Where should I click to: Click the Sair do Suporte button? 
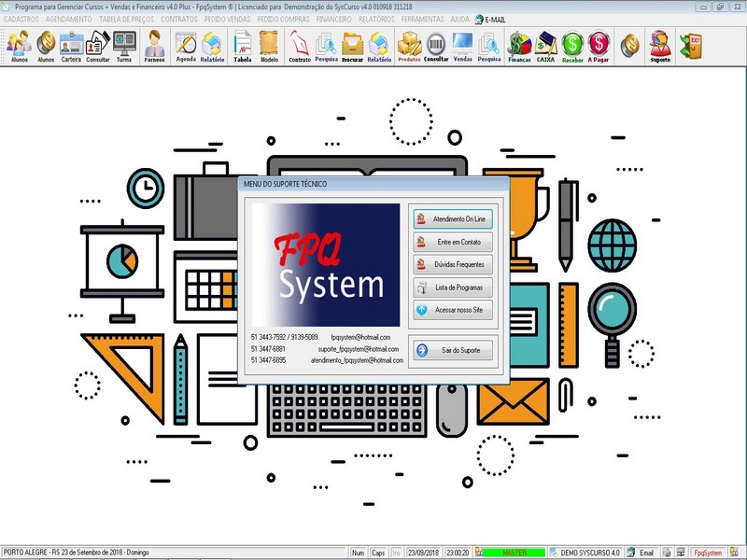[x=453, y=350]
